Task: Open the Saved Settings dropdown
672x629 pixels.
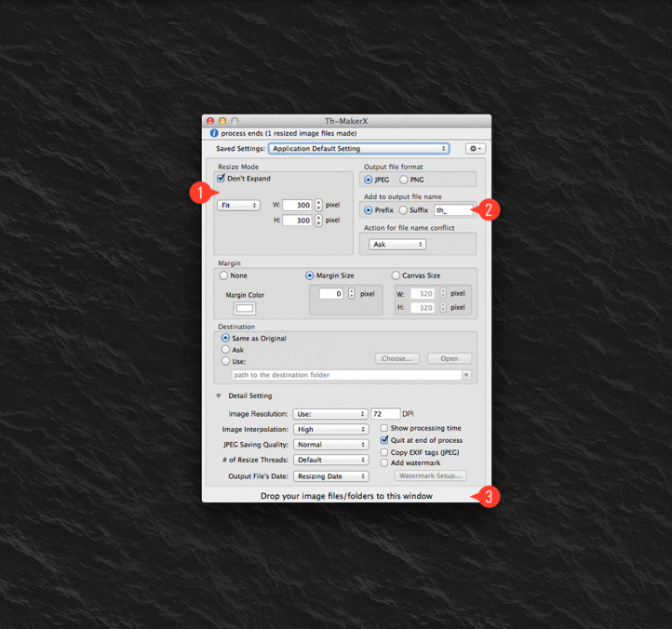Action: pos(358,148)
